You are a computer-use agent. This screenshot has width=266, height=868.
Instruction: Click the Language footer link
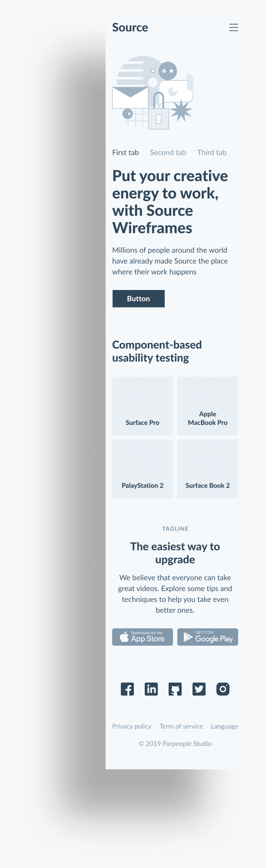[x=224, y=726]
